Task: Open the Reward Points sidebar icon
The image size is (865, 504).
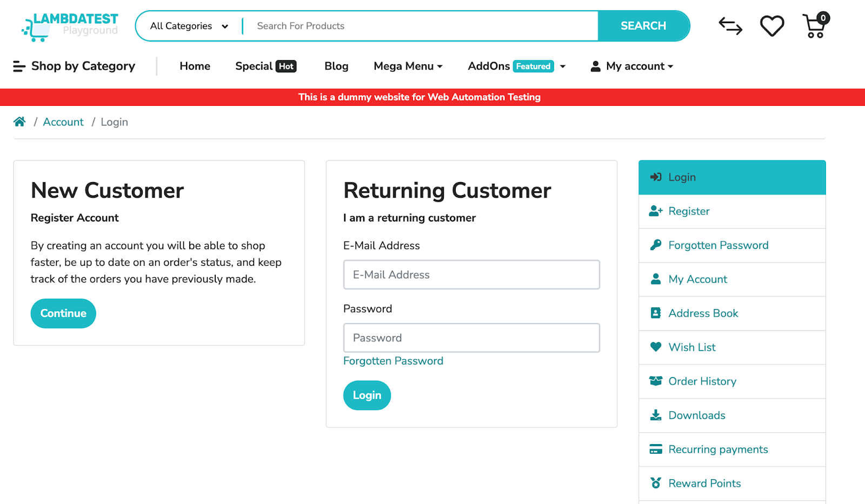Action: tap(656, 483)
